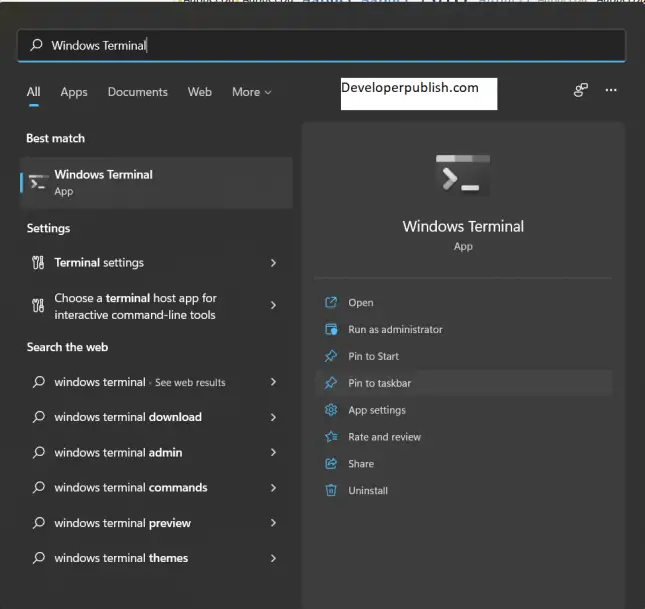
Task: Click Open in the app actions
Action: 361,302
